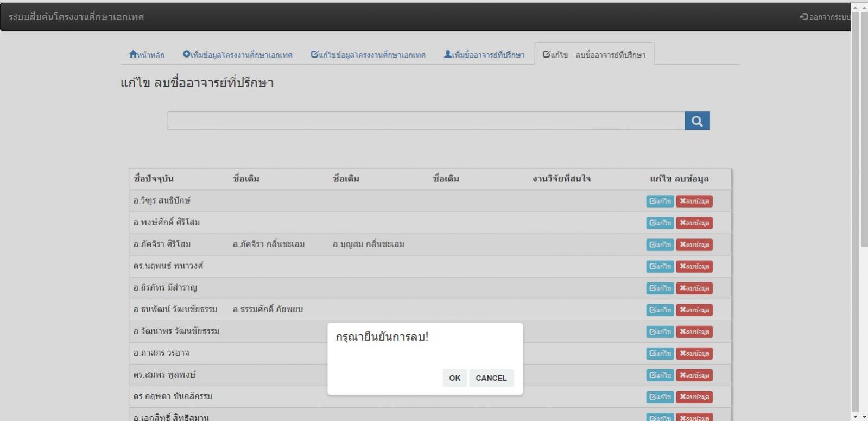
Task: Click the name ดร.นฤพนธ์ พนาวงศ์
Action: (168, 266)
